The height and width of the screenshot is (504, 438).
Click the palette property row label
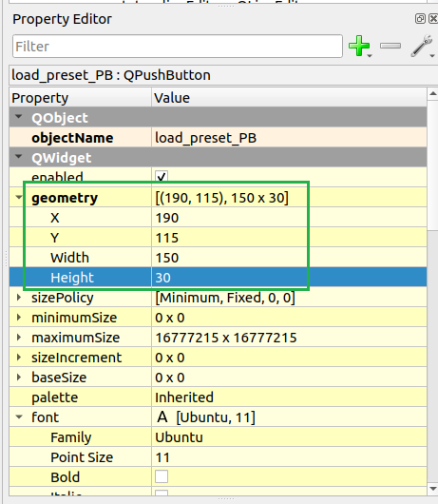click(x=54, y=397)
